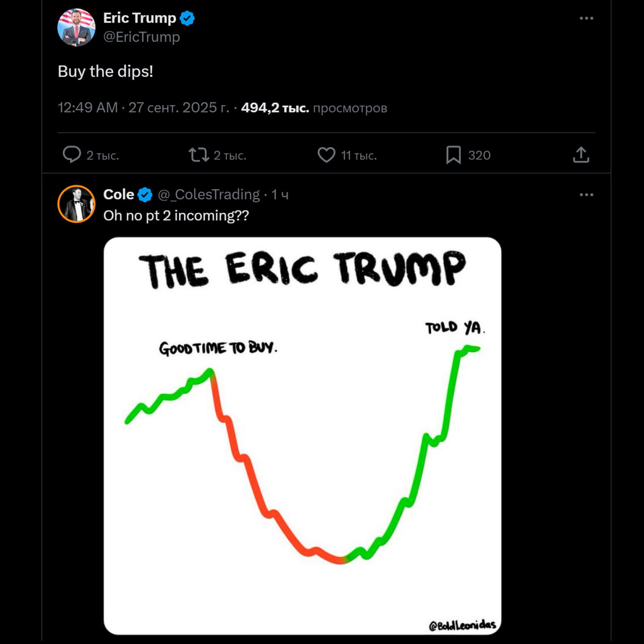The image size is (644, 644).
Task: Open the @_ColesTrading handle
Action: point(209,195)
